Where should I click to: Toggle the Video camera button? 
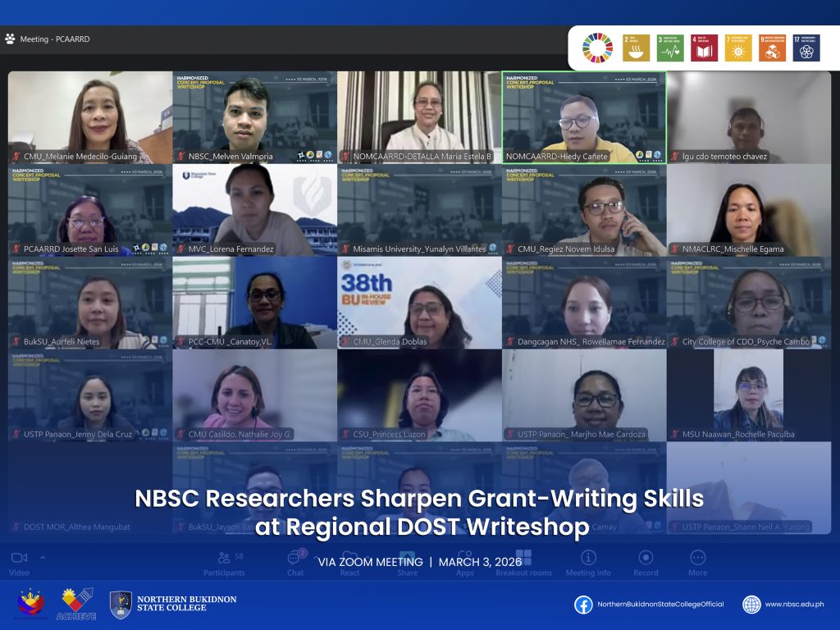pos(20,563)
